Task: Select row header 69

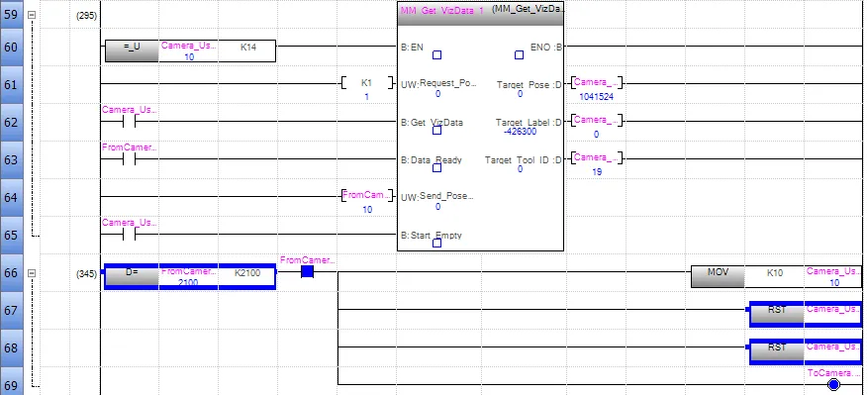Action: click(x=11, y=382)
